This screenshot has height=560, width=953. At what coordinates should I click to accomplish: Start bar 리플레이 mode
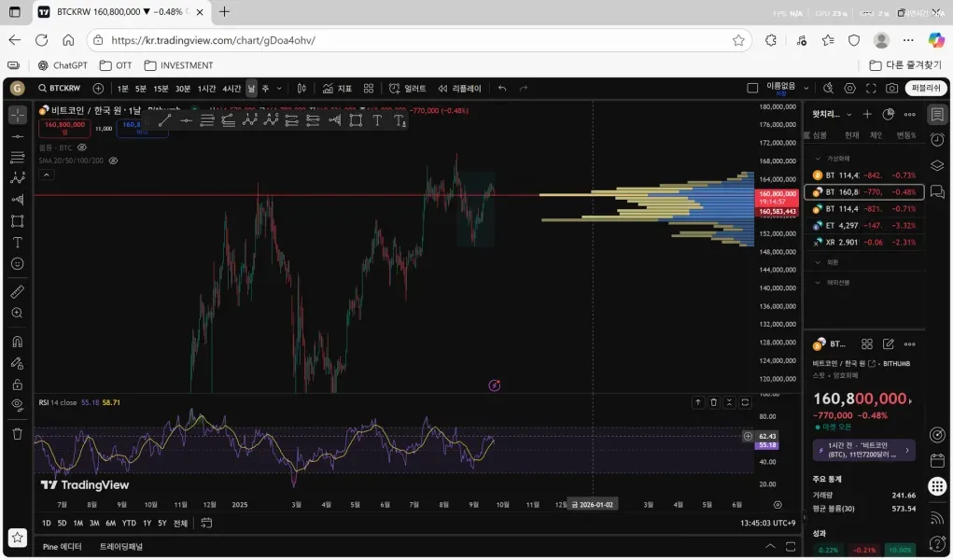point(460,88)
